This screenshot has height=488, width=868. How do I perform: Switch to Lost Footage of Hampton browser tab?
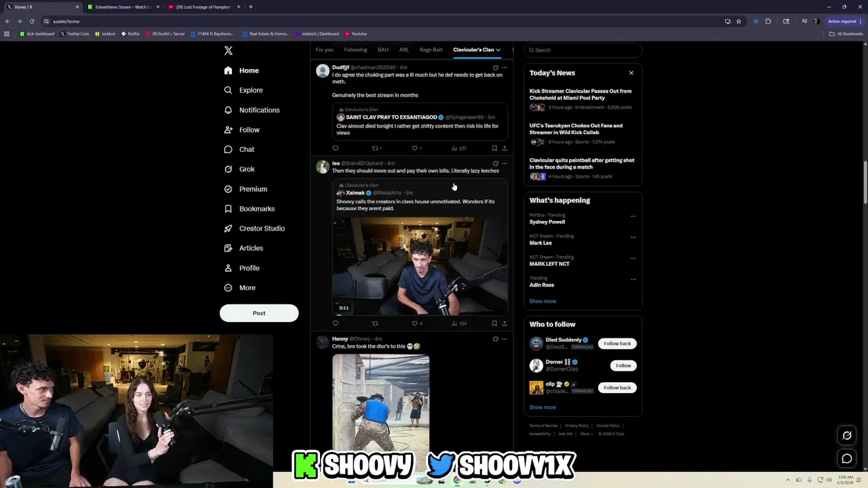point(203,7)
